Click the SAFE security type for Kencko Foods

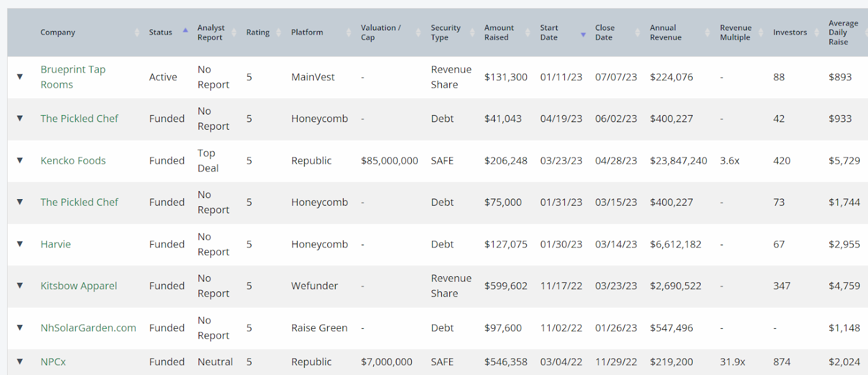click(x=442, y=161)
